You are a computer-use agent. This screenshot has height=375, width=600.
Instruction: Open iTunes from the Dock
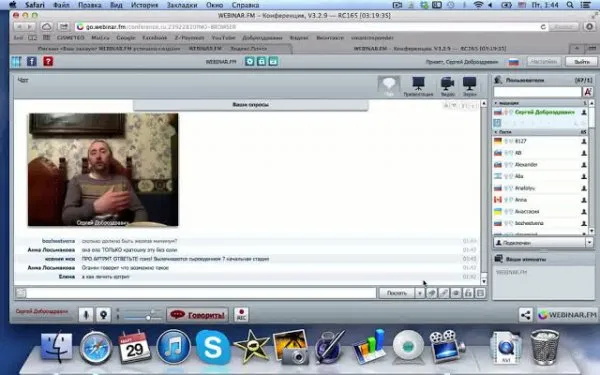click(173, 347)
